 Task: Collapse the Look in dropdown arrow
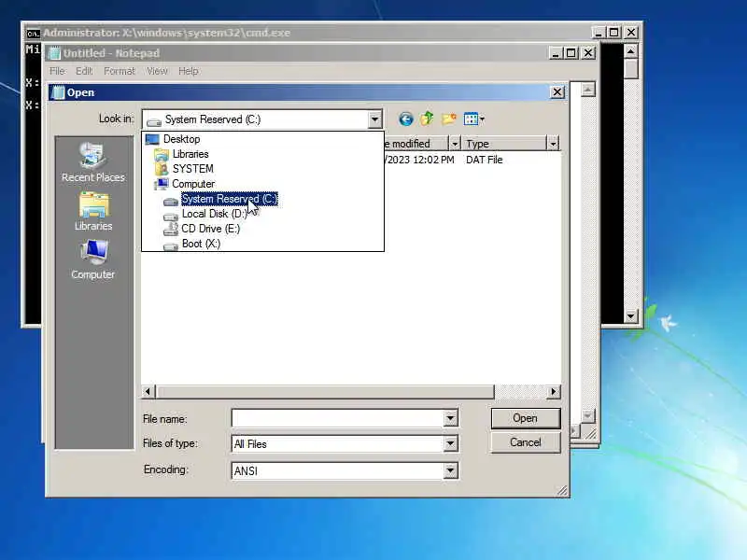375,119
